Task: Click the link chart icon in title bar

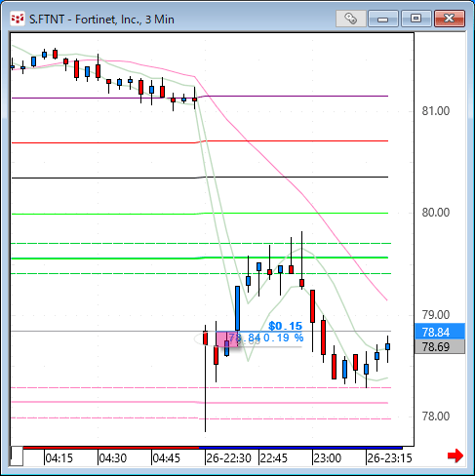Action: [351, 19]
